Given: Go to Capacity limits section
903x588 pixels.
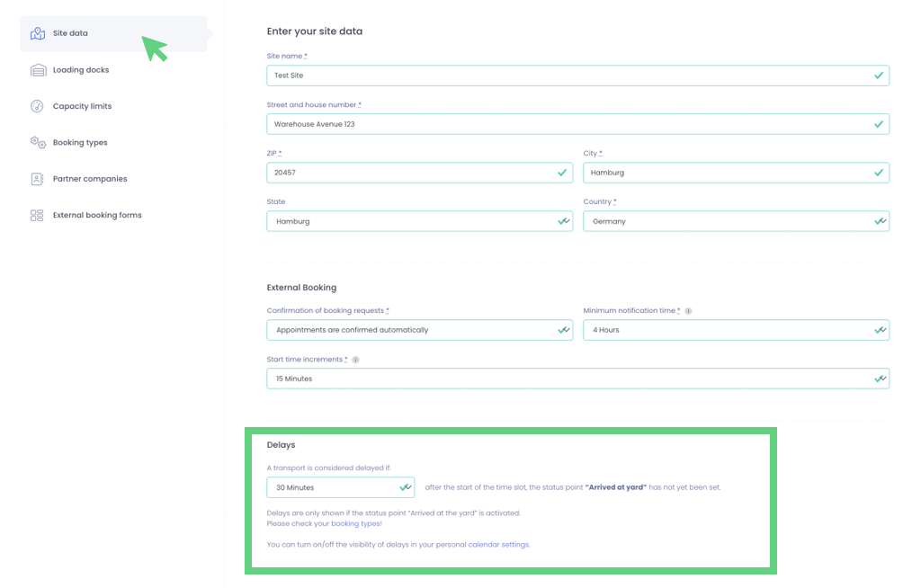Looking at the screenshot, I should click(x=82, y=106).
